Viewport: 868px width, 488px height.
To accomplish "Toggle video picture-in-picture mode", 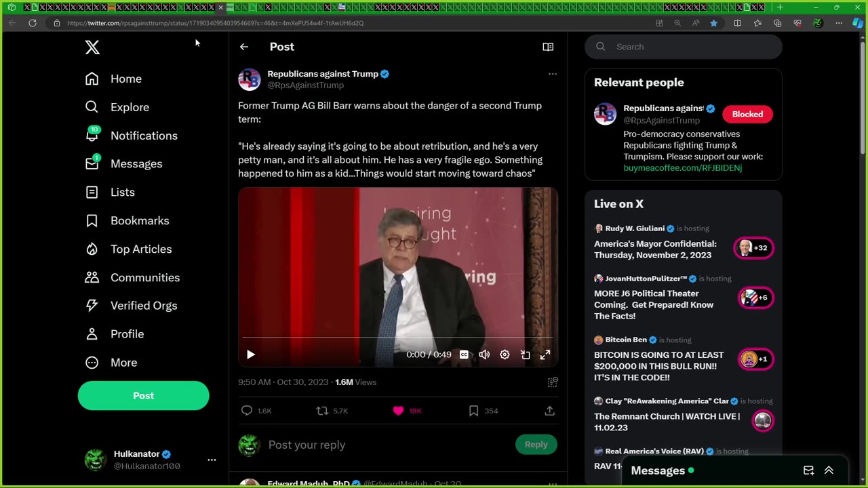I will (x=525, y=354).
